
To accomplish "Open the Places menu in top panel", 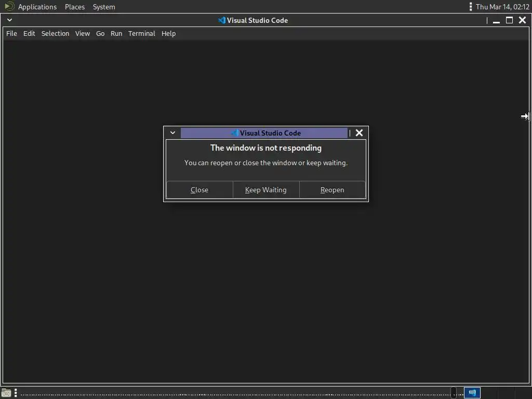I will (75, 7).
